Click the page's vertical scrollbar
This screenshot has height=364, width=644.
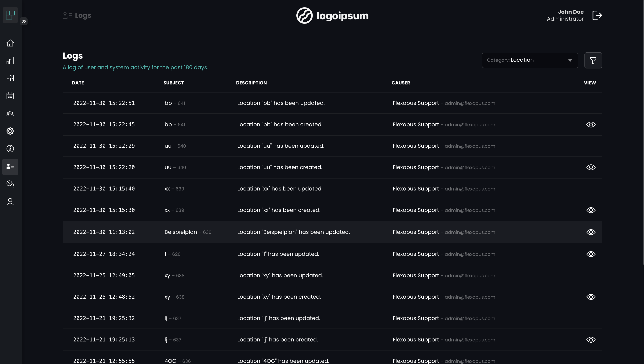point(643,133)
